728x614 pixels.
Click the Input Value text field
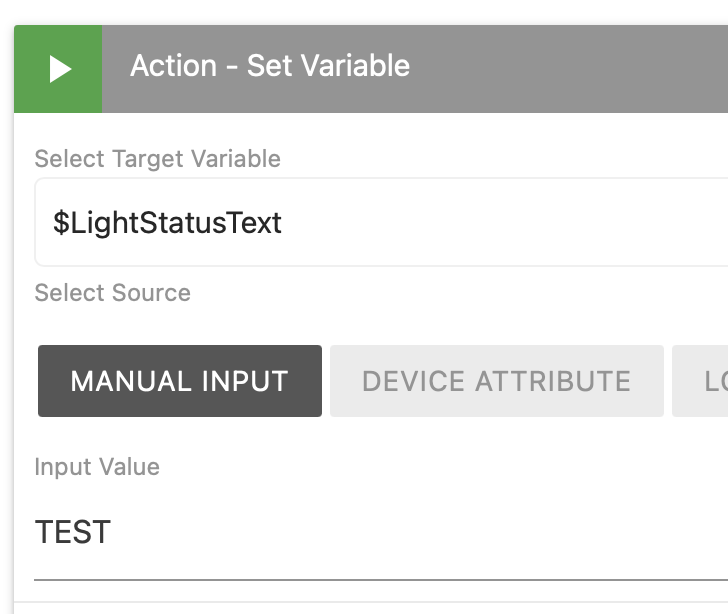point(380,533)
